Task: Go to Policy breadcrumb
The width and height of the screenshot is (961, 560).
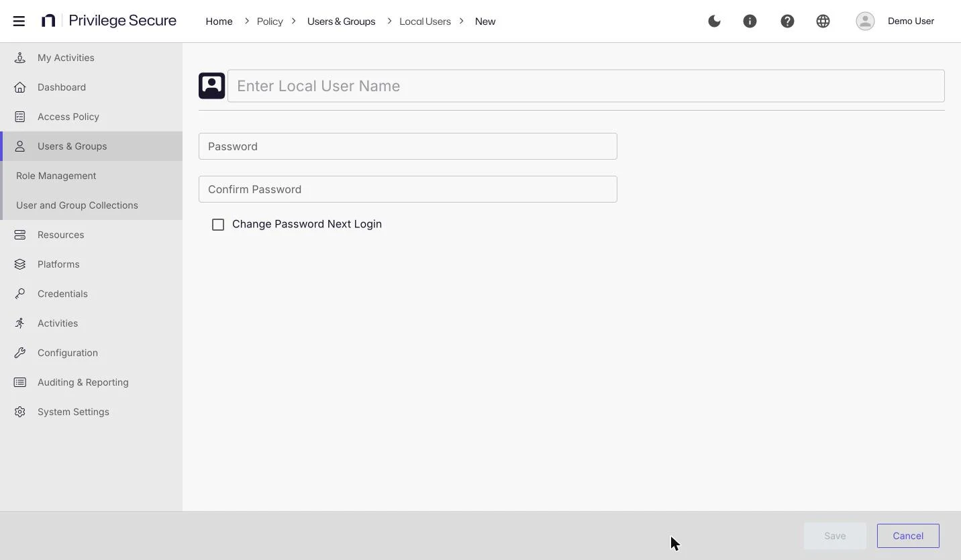Action: point(270,21)
